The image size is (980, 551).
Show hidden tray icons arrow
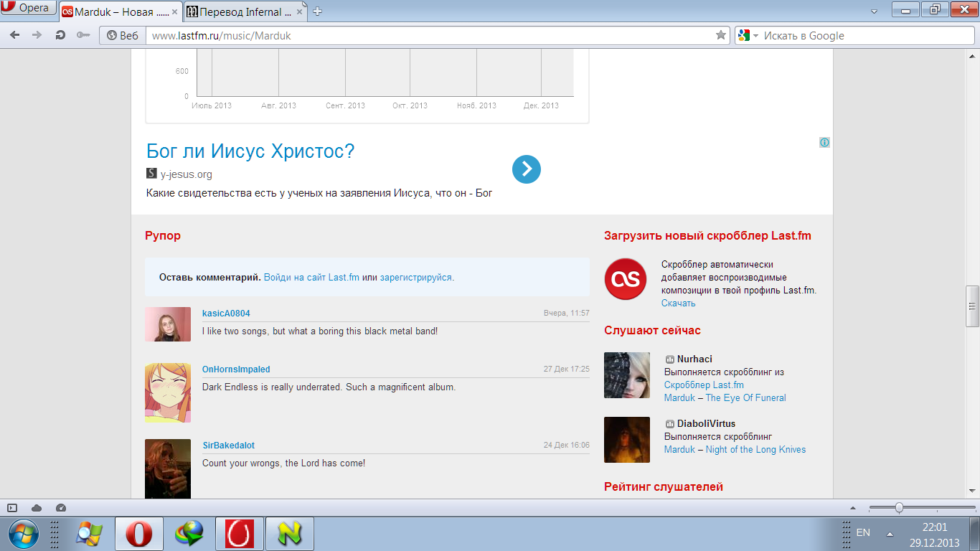pyautogui.click(x=890, y=534)
